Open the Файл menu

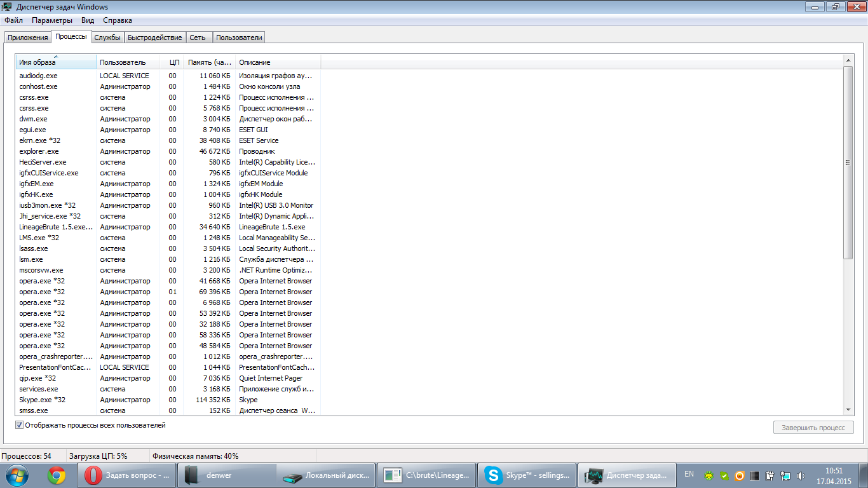click(13, 20)
